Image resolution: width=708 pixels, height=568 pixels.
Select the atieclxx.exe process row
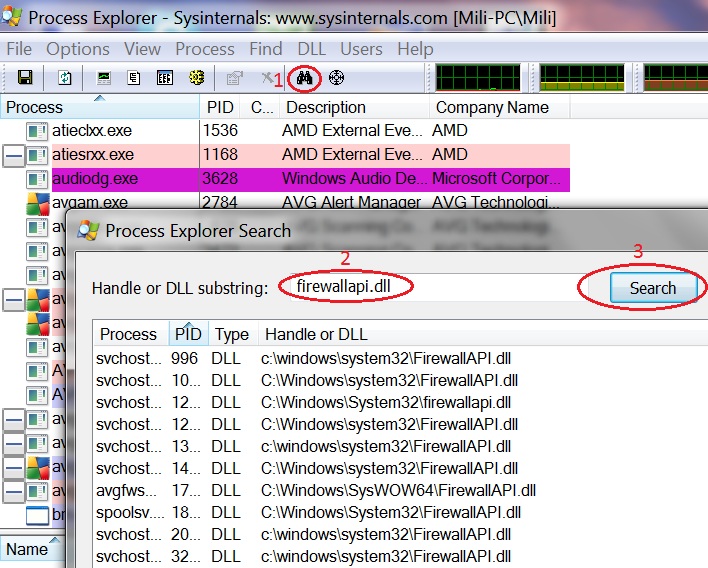point(284,131)
